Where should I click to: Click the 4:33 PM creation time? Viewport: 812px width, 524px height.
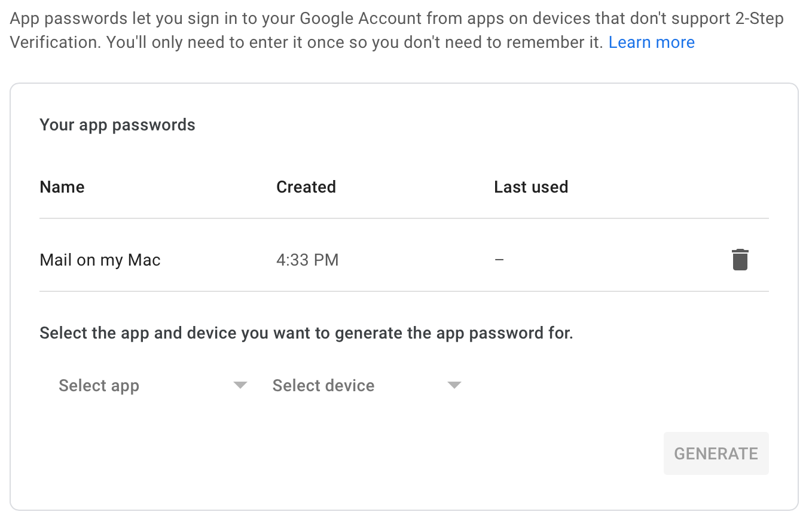coord(307,260)
